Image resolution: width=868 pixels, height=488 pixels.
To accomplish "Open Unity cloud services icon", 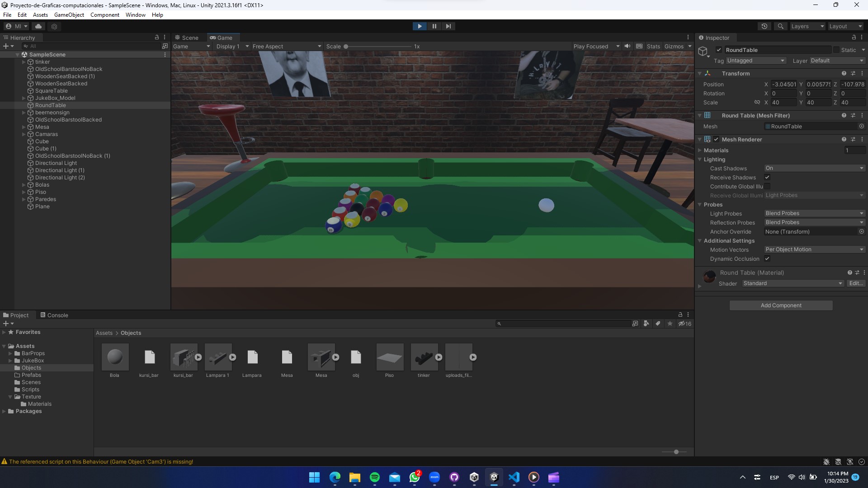I will pos(39,26).
